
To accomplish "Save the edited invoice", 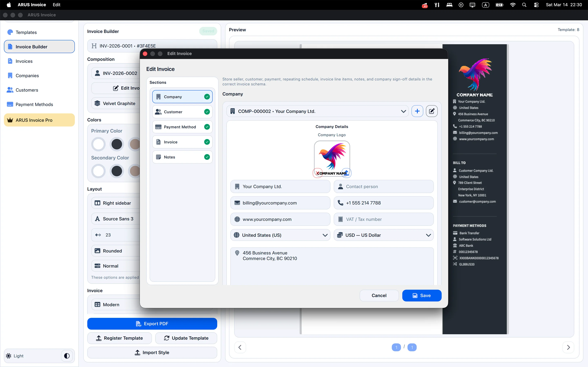I will (x=422, y=295).
